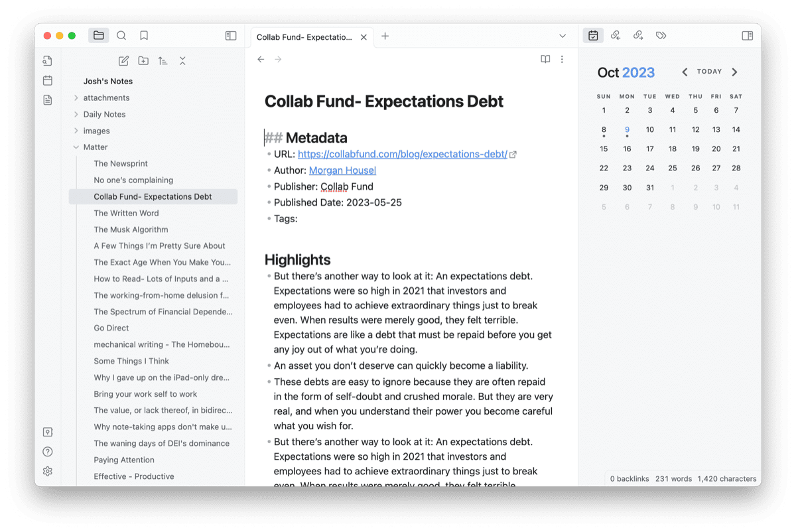Select October 31 in calendar
This screenshot has height=532, width=796.
[x=650, y=188]
